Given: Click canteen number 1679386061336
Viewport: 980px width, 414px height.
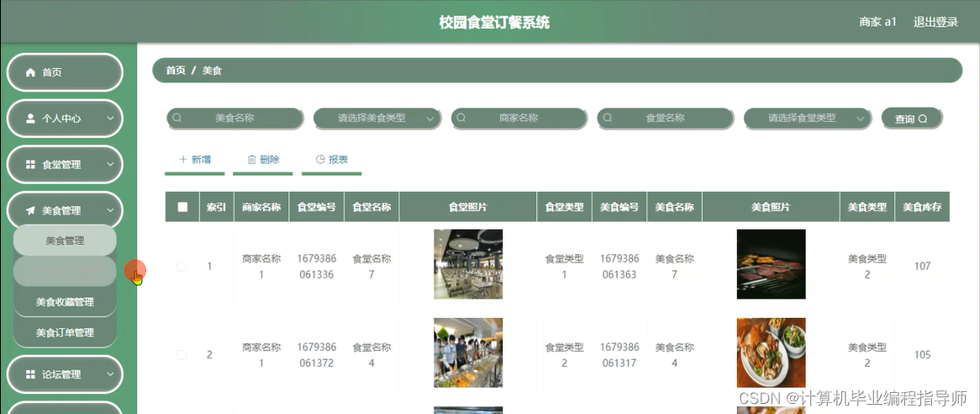Looking at the screenshot, I should point(316,267).
